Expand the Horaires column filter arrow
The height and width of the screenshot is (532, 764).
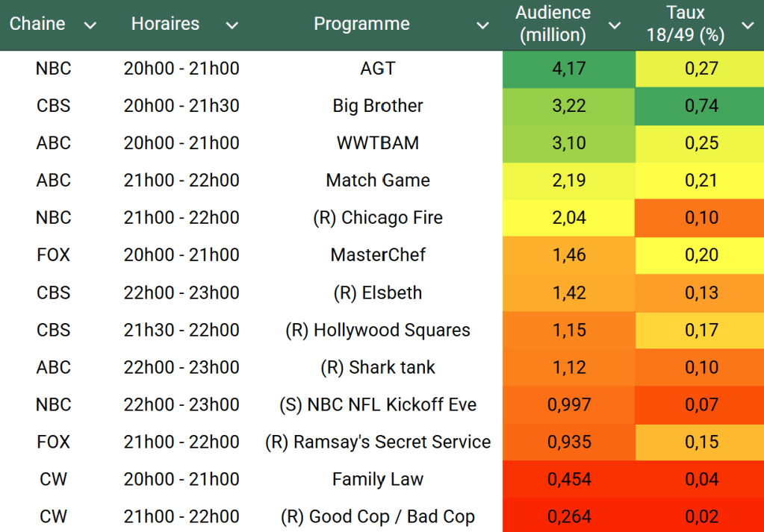click(232, 25)
